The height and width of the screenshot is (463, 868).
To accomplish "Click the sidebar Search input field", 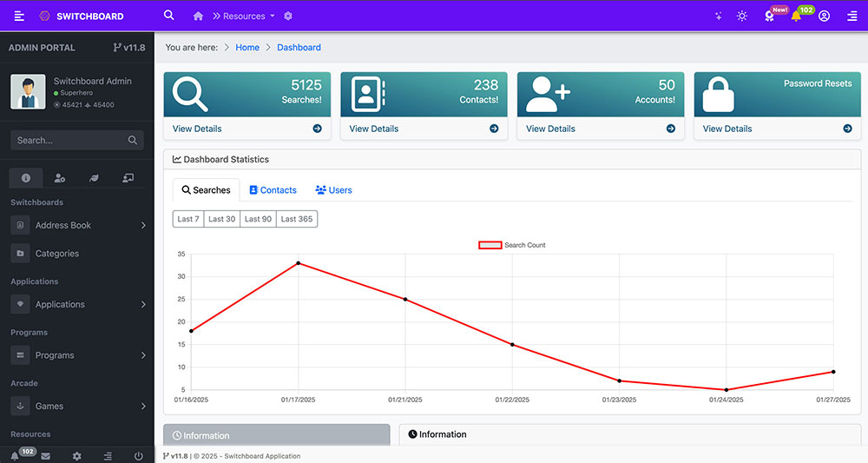I will click(x=69, y=140).
